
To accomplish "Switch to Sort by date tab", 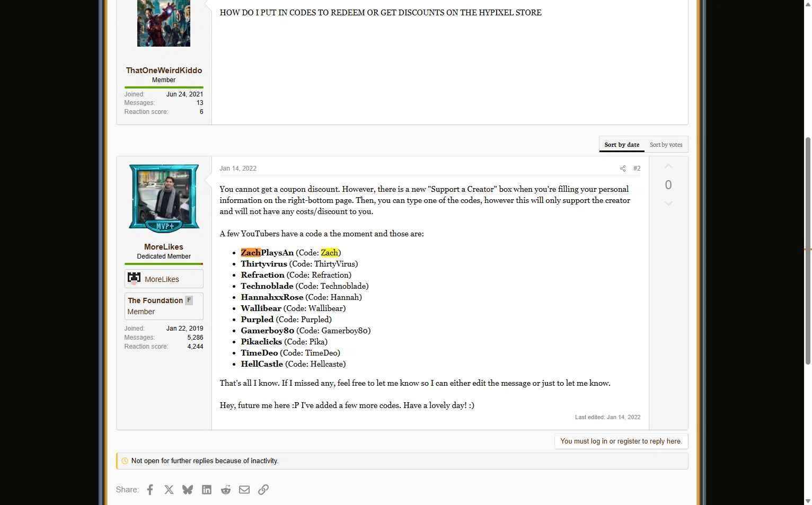I will tap(622, 145).
